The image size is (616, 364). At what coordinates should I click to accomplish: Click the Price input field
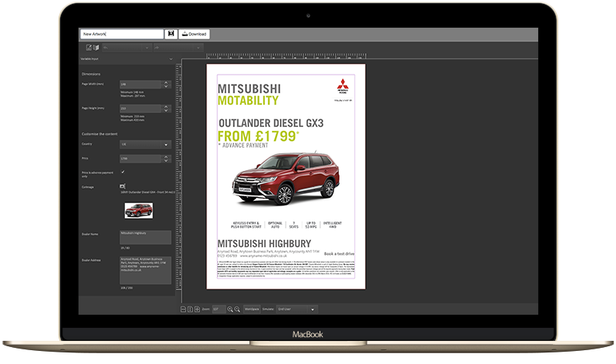(x=141, y=159)
